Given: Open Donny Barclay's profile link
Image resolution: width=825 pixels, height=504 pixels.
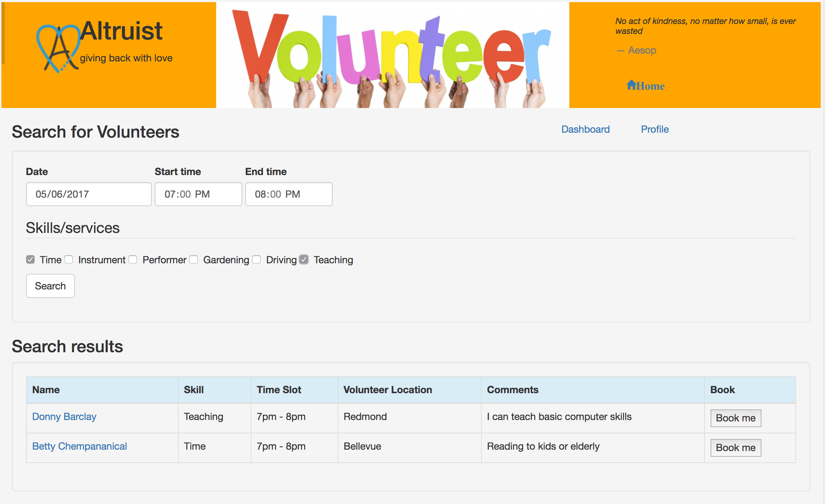Looking at the screenshot, I should click(64, 417).
